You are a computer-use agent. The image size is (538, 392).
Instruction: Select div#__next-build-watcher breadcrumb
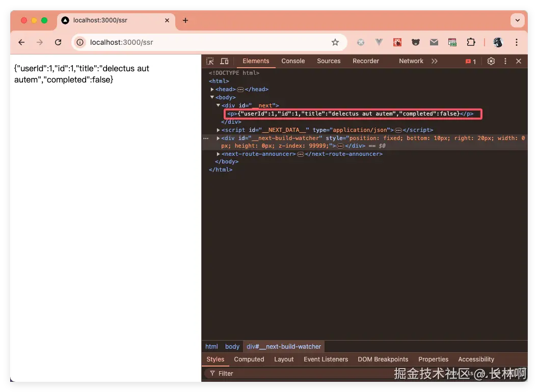[x=284, y=346]
